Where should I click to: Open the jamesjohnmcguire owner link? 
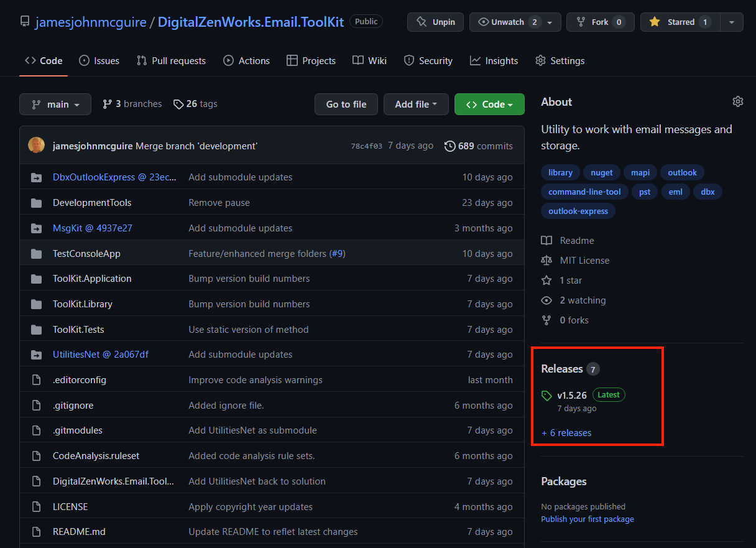[91, 22]
